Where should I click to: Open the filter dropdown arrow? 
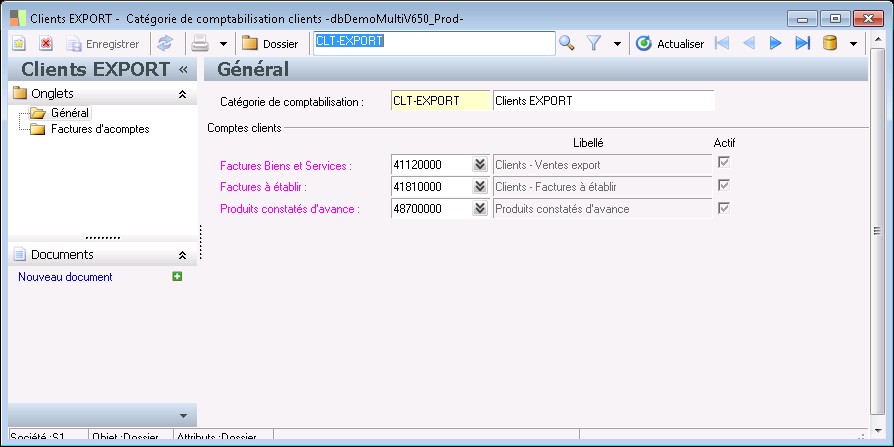coord(617,44)
